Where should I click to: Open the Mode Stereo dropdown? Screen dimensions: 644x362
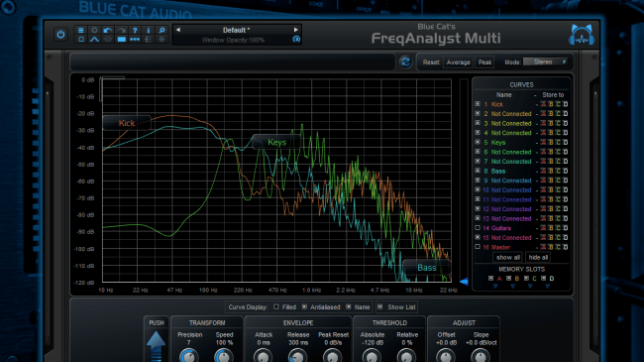546,62
